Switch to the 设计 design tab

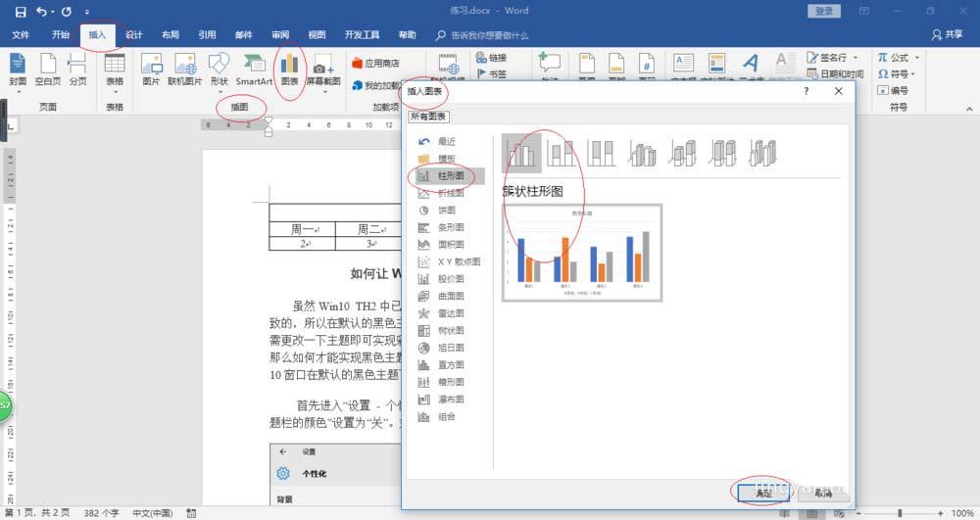coord(133,35)
